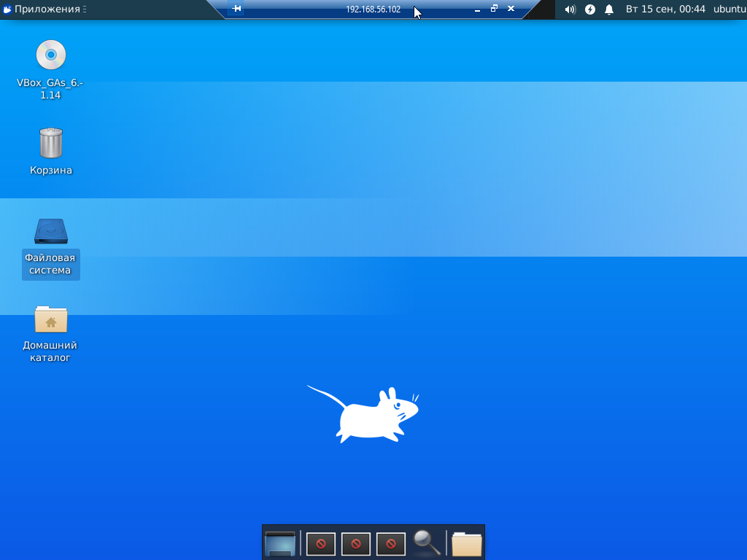Screen dimensions: 747x560
Task: Pin the remote connection bar
Action: pyautogui.click(x=236, y=9)
